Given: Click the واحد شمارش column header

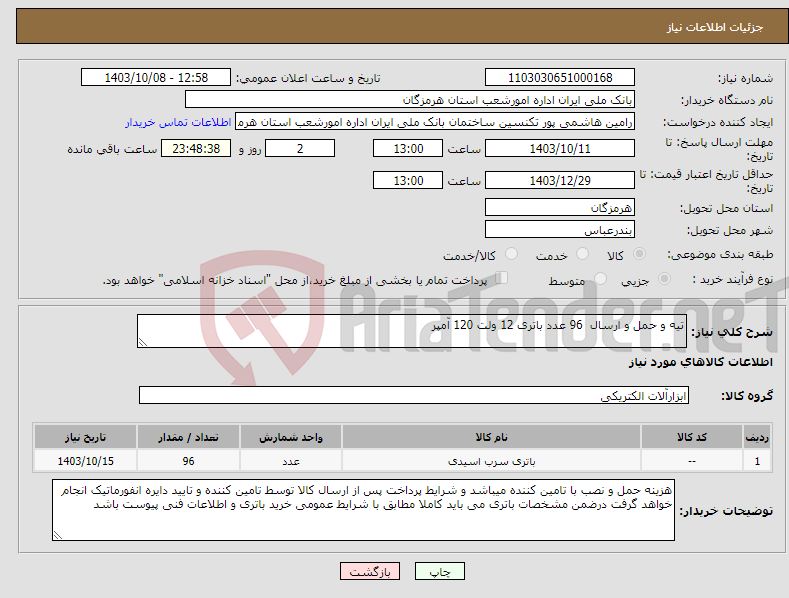Looking at the screenshot, I should tap(291, 437).
